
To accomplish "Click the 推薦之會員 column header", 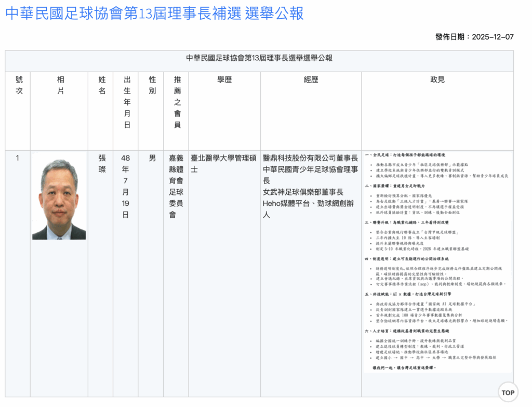I will (177, 102).
